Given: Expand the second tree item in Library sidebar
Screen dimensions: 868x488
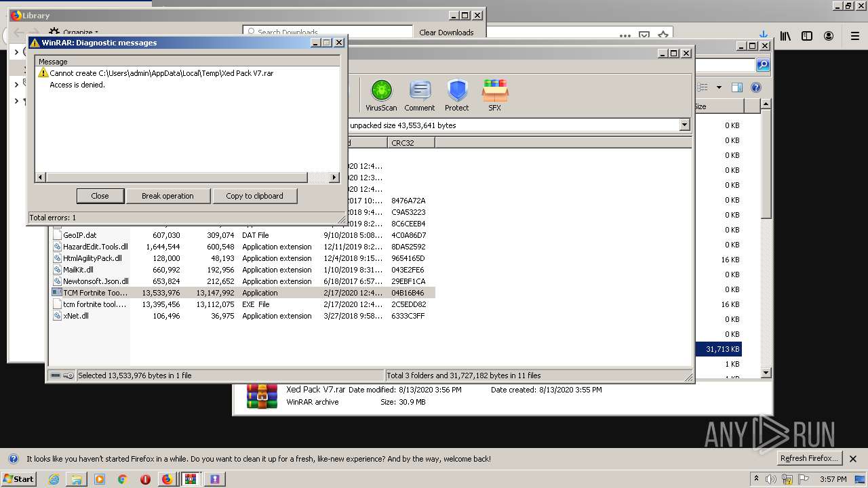Looking at the screenshot, I should coord(17,85).
